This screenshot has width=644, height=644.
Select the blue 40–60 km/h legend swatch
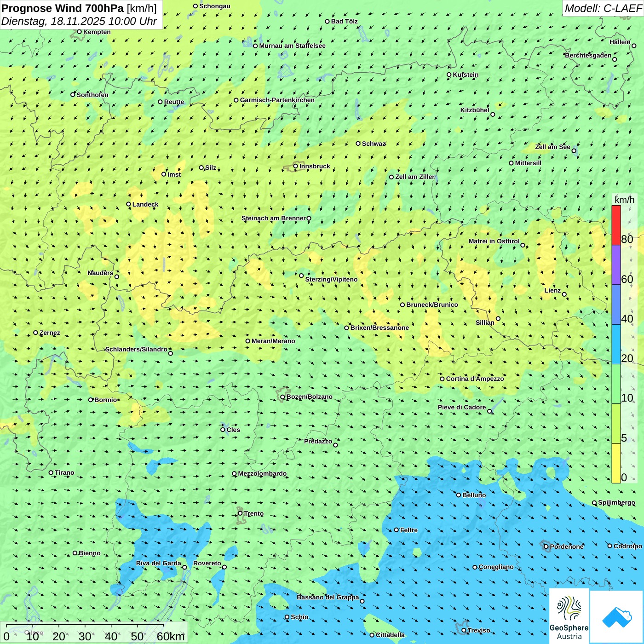(x=616, y=305)
